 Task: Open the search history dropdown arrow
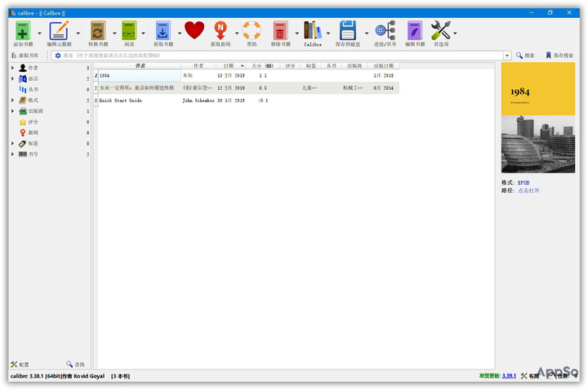pyautogui.click(x=507, y=56)
